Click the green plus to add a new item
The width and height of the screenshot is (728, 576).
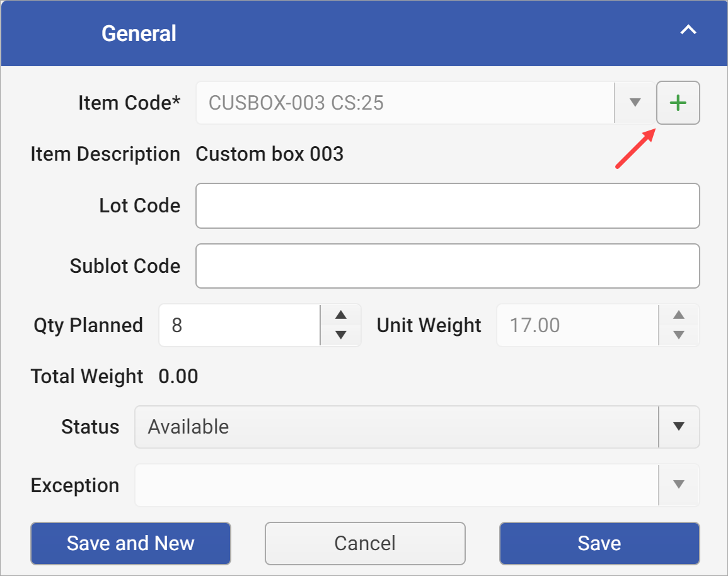tap(678, 103)
